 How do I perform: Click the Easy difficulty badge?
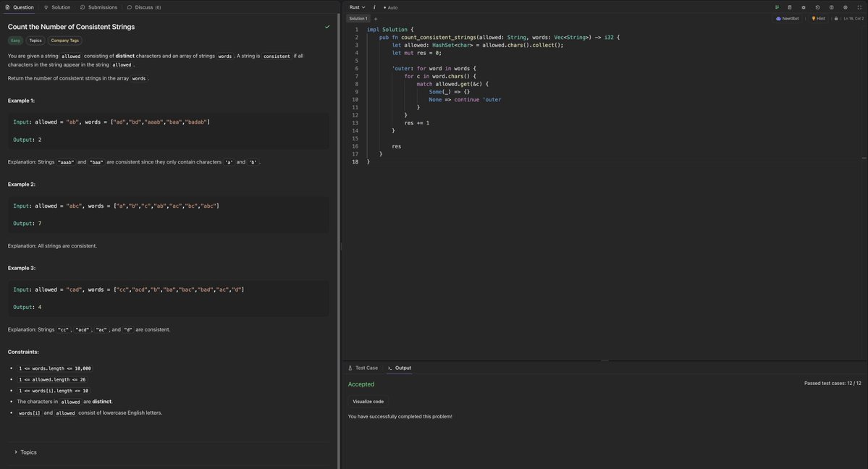tap(15, 41)
